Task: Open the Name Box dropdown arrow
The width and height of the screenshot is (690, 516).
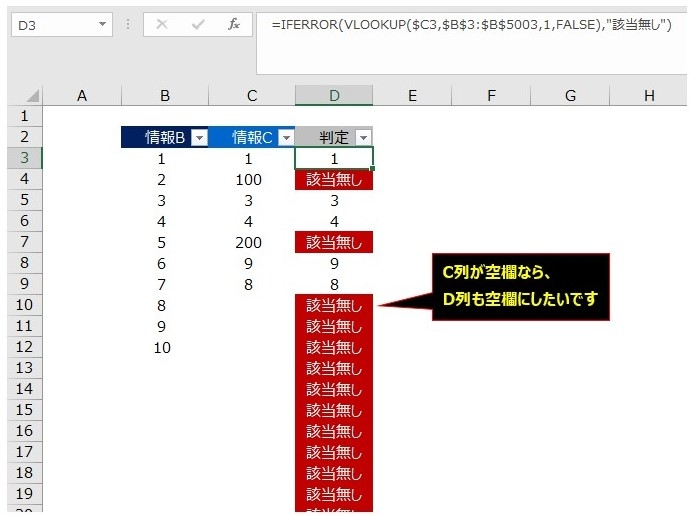Action: 103,24
